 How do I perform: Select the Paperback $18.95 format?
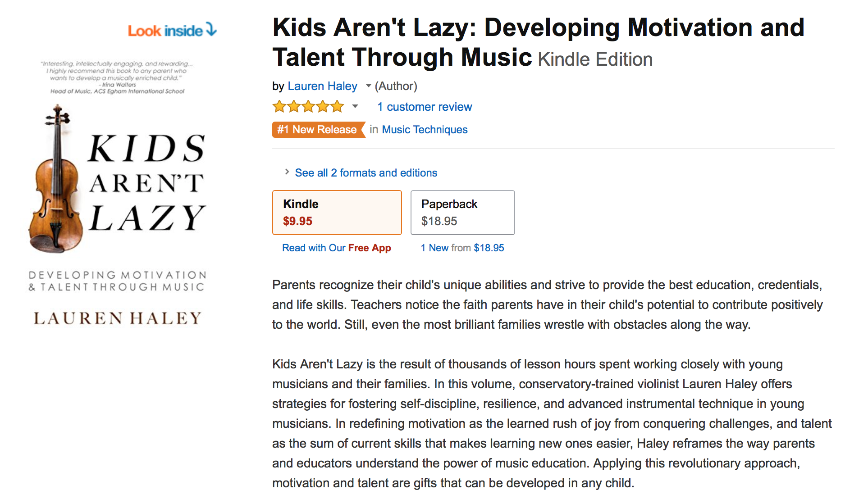tap(462, 212)
